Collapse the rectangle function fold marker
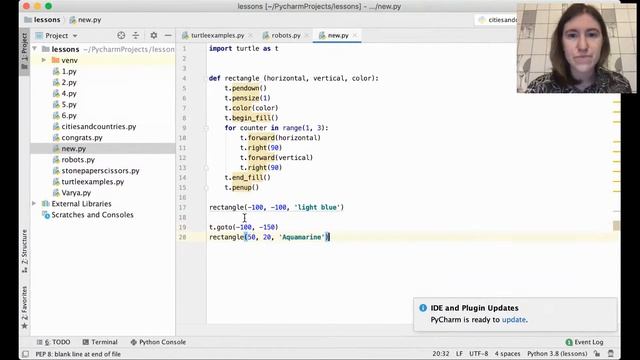 pos(206,78)
